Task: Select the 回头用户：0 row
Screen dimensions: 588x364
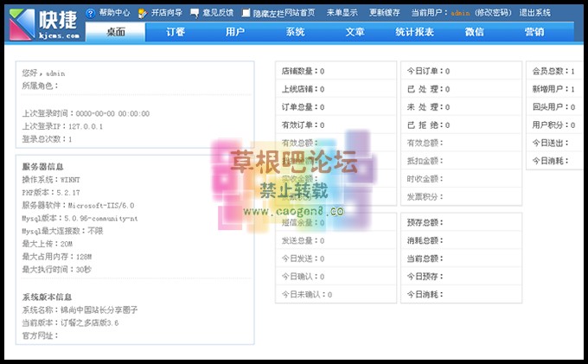Action: click(554, 107)
